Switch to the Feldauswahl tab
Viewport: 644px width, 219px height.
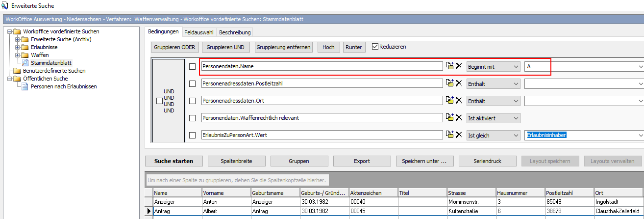pyautogui.click(x=198, y=32)
